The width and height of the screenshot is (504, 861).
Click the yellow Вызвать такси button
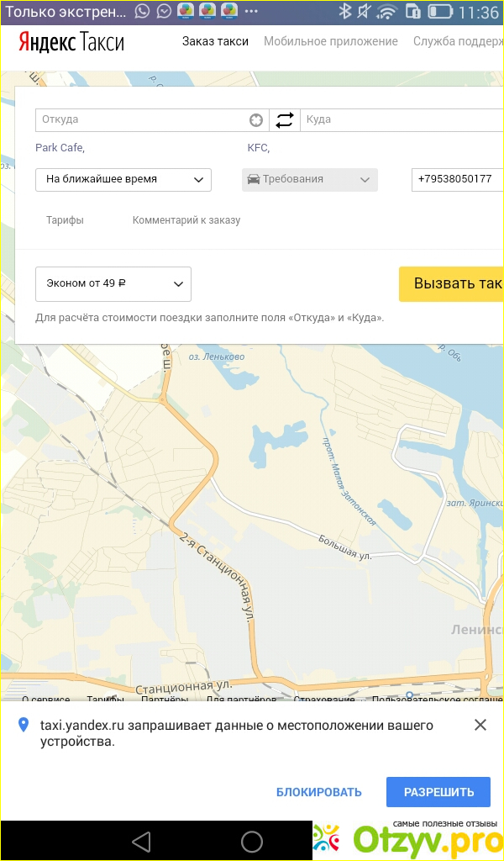(451, 284)
